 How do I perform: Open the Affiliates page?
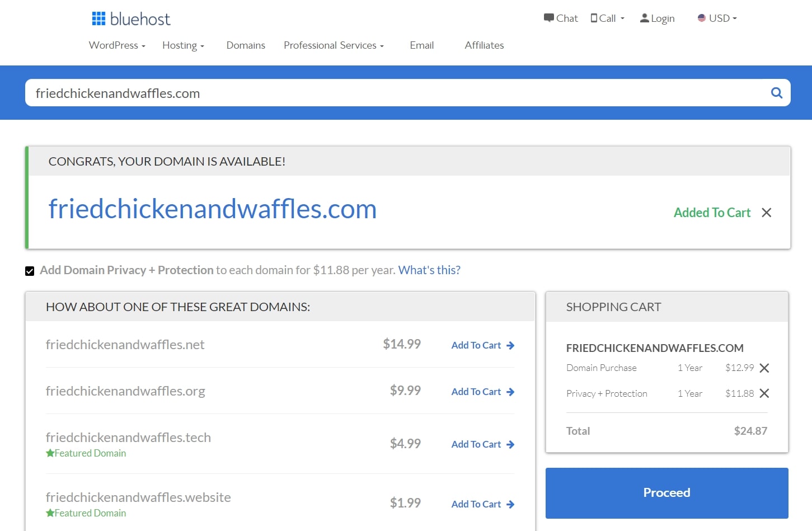pos(484,45)
